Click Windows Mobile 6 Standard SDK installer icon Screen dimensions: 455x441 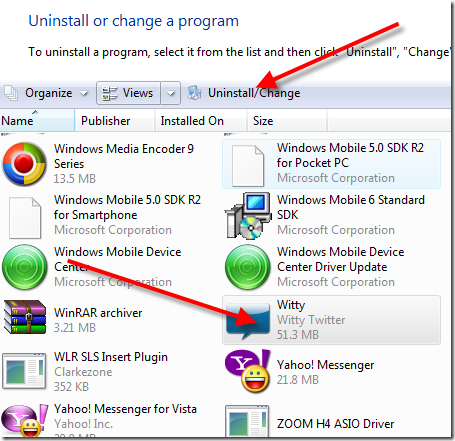(x=248, y=216)
